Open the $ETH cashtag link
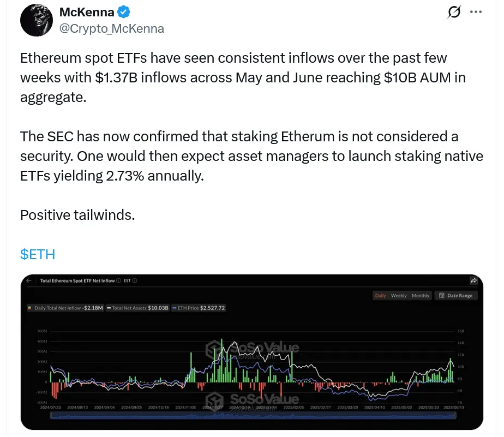This screenshot has height=437, width=504. coord(37,254)
